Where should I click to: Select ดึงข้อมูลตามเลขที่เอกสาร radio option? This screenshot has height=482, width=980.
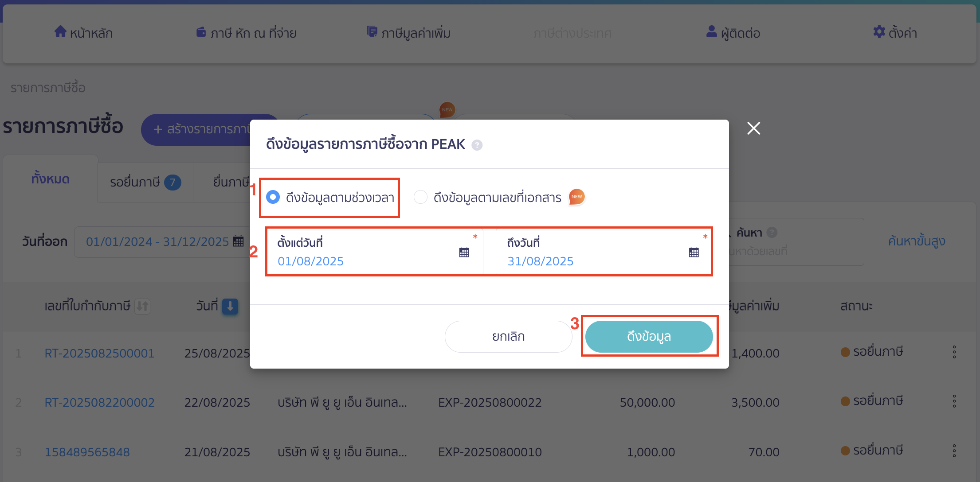click(420, 197)
